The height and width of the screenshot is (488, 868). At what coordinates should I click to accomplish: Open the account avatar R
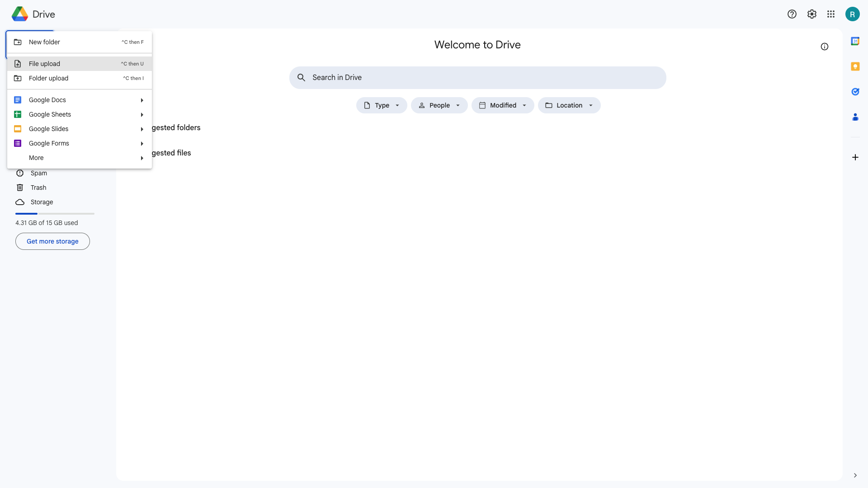point(852,14)
